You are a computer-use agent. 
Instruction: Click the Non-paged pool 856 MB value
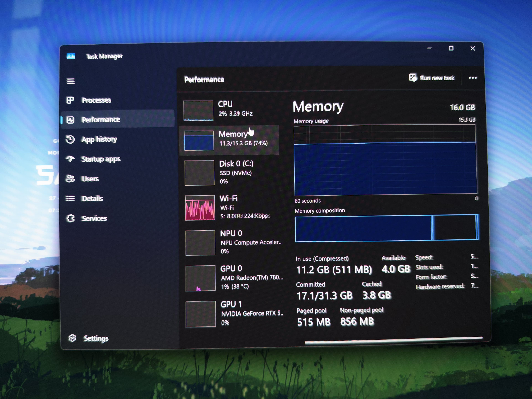(357, 322)
